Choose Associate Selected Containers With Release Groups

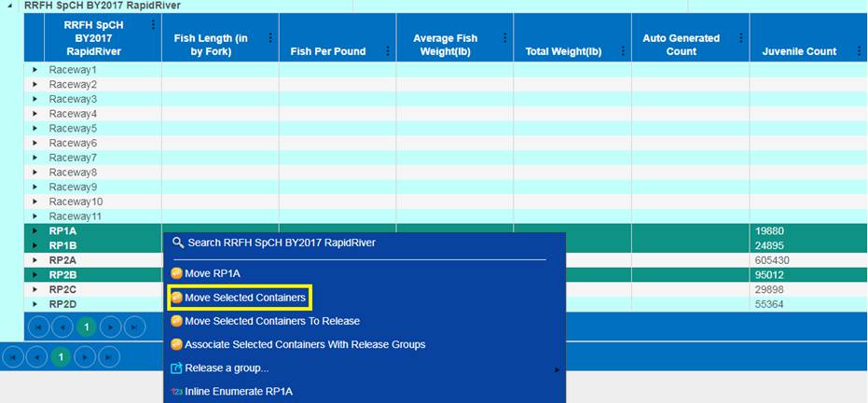pyautogui.click(x=305, y=344)
